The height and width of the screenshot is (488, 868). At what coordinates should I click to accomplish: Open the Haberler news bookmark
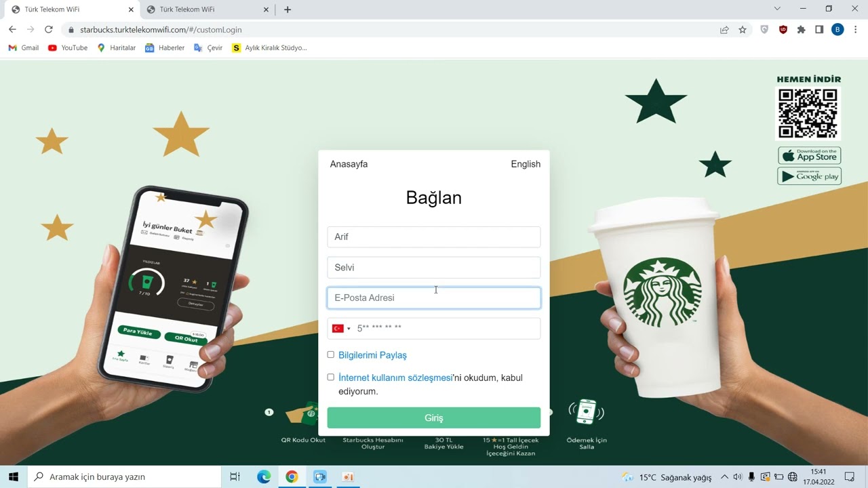[165, 48]
